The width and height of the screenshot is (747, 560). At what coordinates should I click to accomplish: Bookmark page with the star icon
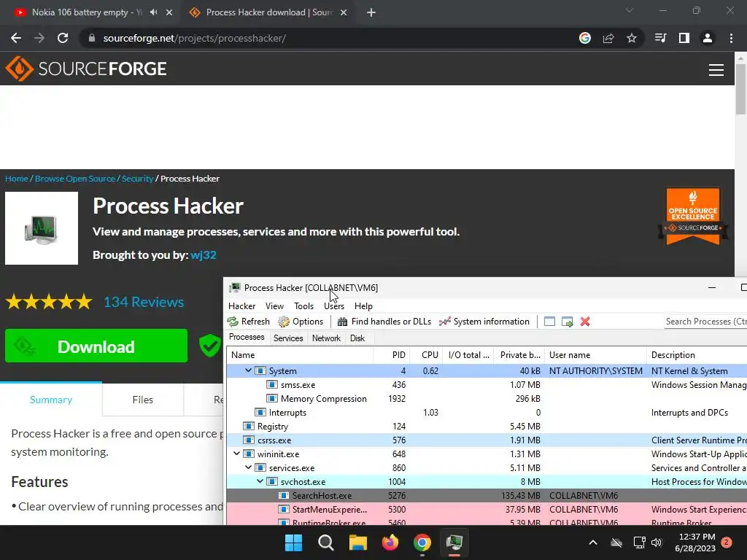632,38
